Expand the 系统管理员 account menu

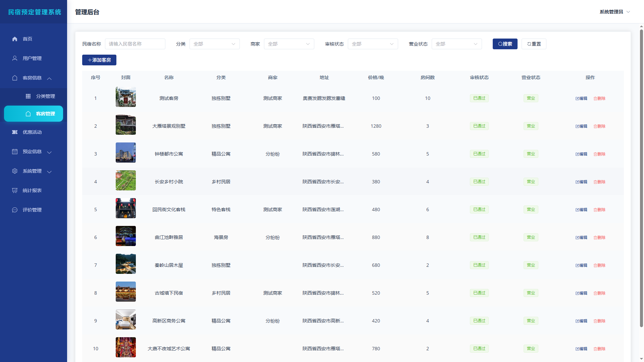click(615, 12)
